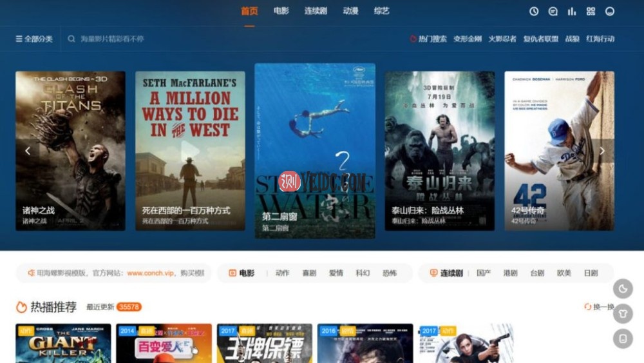Filter movies by 科幻

pyautogui.click(x=363, y=273)
